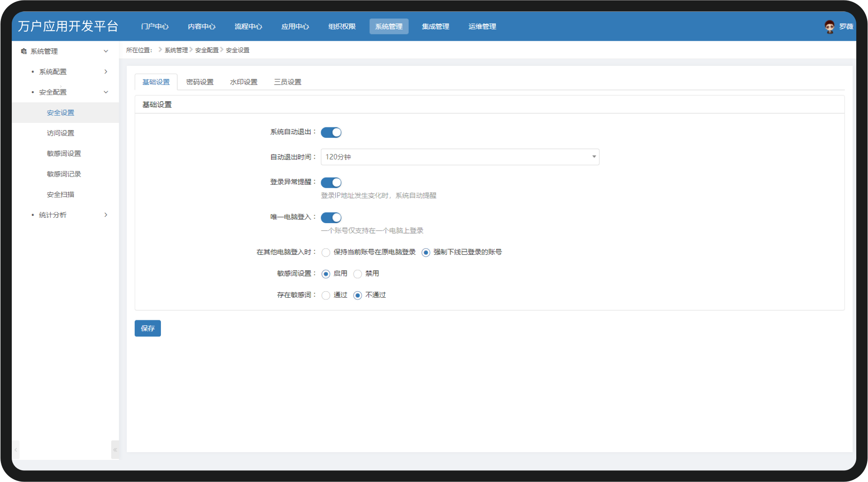868x482 pixels.
Task: Open the 自动退出时间 dropdown
Action: pyautogui.click(x=460, y=157)
